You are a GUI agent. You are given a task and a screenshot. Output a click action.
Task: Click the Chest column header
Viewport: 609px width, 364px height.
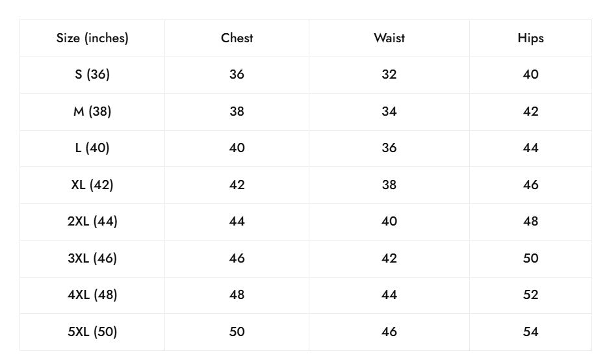click(x=237, y=38)
